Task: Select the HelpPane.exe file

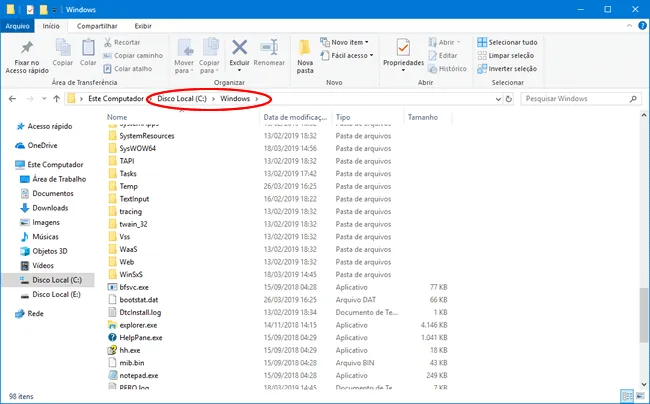Action: click(139, 338)
